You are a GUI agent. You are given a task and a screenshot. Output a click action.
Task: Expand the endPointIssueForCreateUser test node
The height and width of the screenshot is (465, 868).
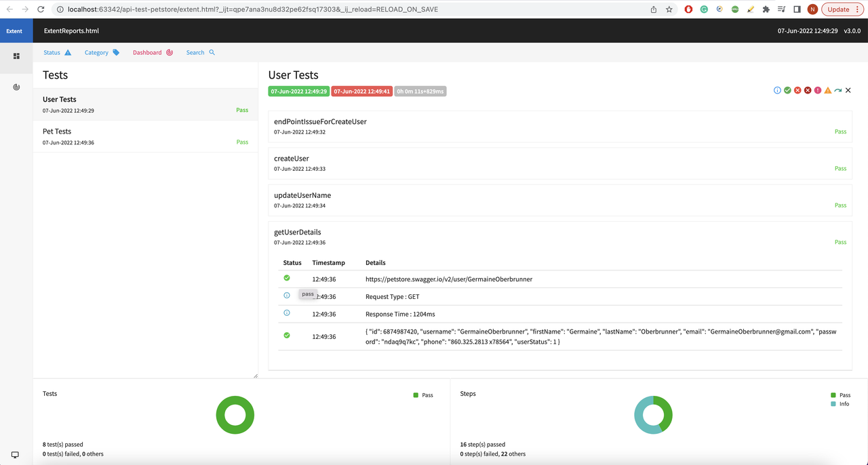[560, 126]
